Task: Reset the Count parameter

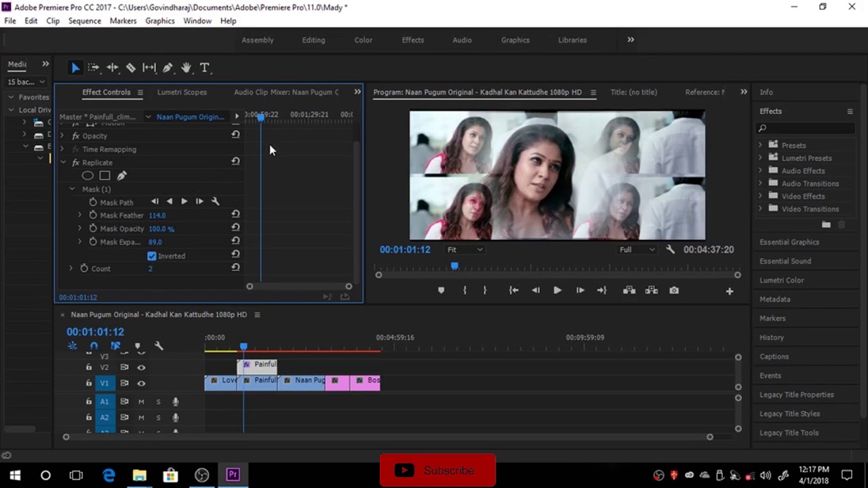Action: click(x=235, y=268)
